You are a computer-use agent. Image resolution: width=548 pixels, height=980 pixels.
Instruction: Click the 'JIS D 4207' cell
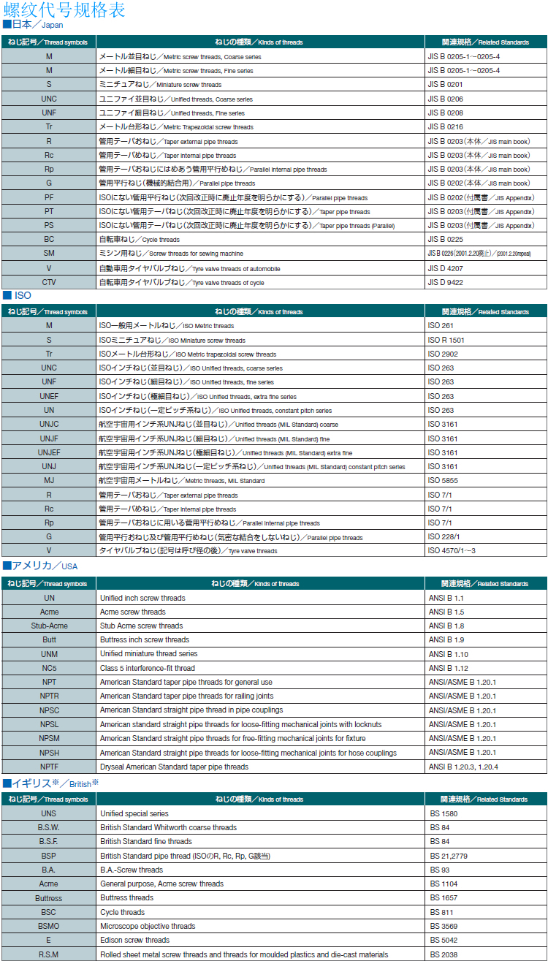[x=486, y=268]
